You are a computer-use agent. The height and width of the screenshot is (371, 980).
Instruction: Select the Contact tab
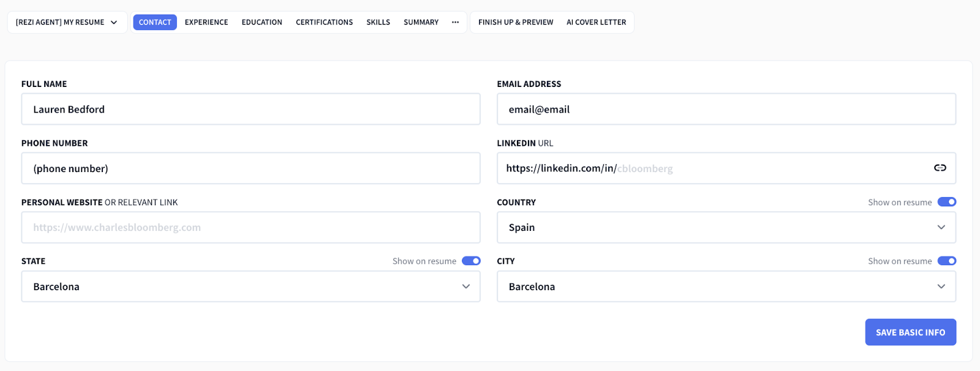(x=155, y=22)
